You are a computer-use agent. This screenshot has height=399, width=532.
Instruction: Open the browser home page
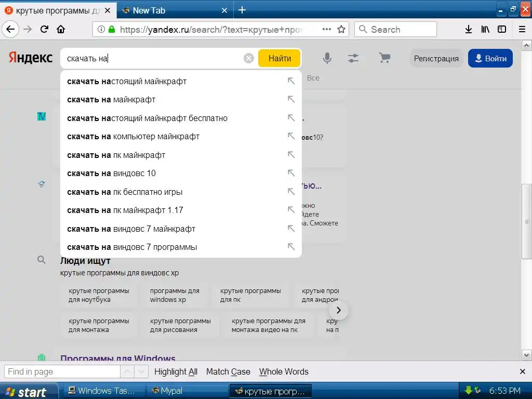(x=61, y=29)
